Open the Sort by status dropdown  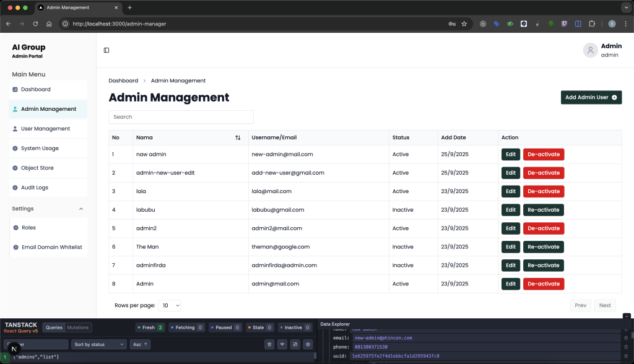click(98, 344)
